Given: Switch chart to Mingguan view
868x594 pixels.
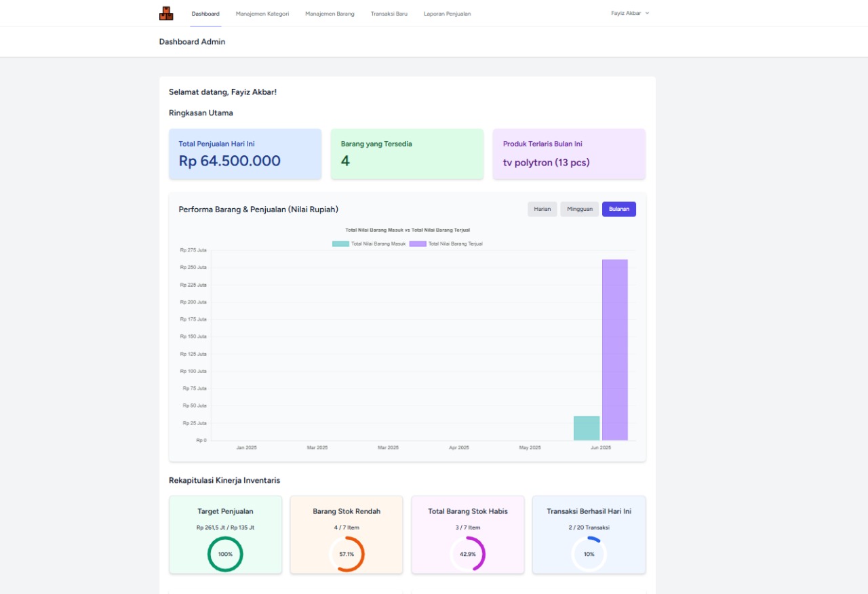Looking at the screenshot, I should (x=579, y=209).
